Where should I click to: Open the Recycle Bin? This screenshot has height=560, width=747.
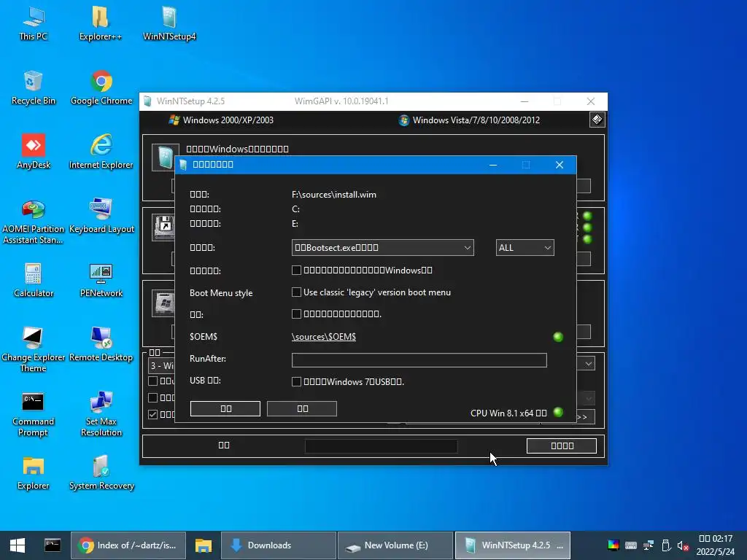pyautogui.click(x=34, y=88)
